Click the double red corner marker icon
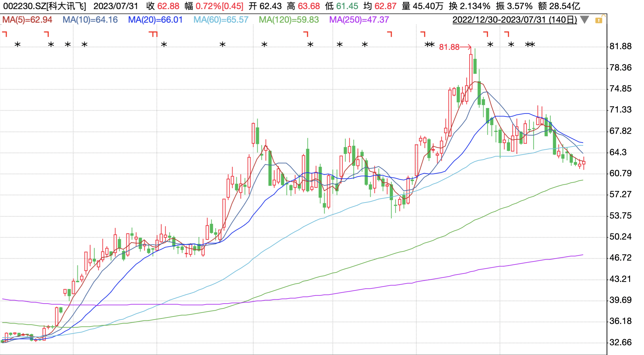The width and height of the screenshot is (644, 355). tap(153, 34)
